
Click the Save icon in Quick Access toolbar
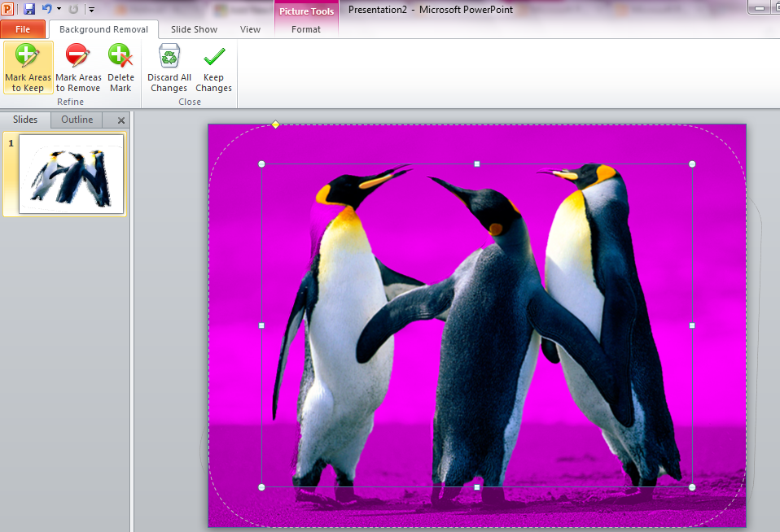click(29, 9)
